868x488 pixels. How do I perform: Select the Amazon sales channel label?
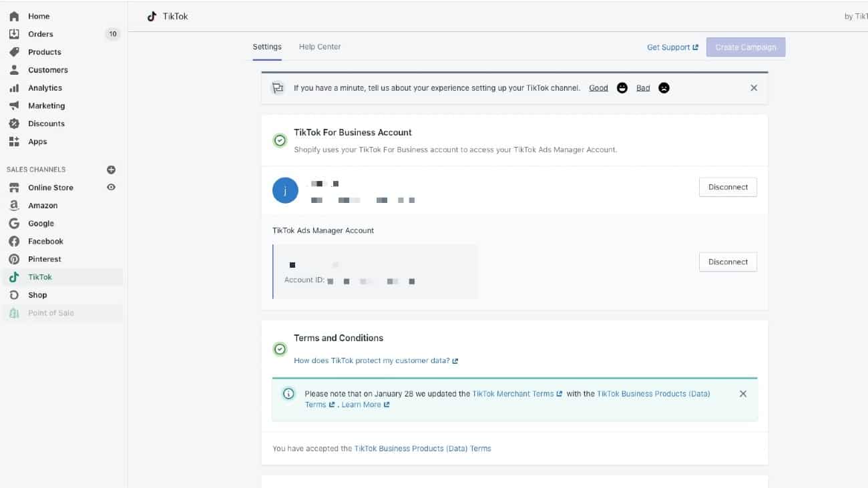pyautogui.click(x=43, y=206)
